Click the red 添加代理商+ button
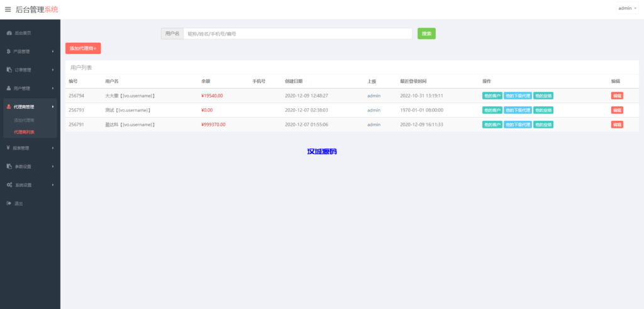 click(83, 48)
